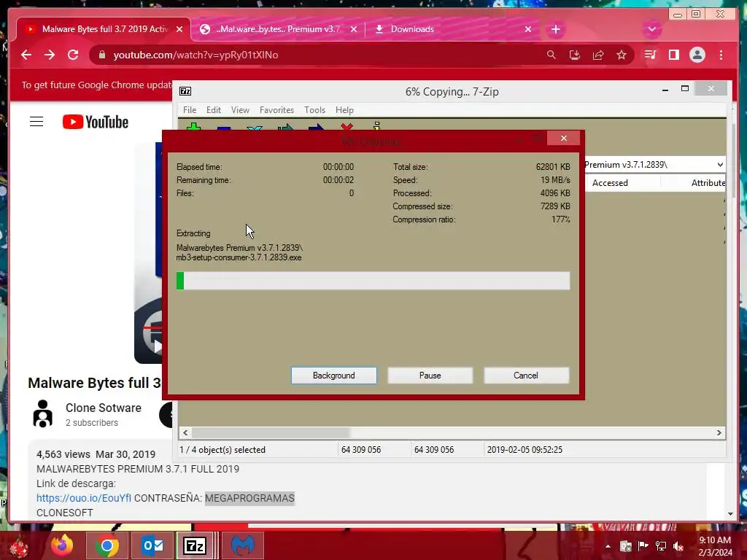
Task: Click '1 / 4 object(s) selected' status text
Action: (x=222, y=449)
